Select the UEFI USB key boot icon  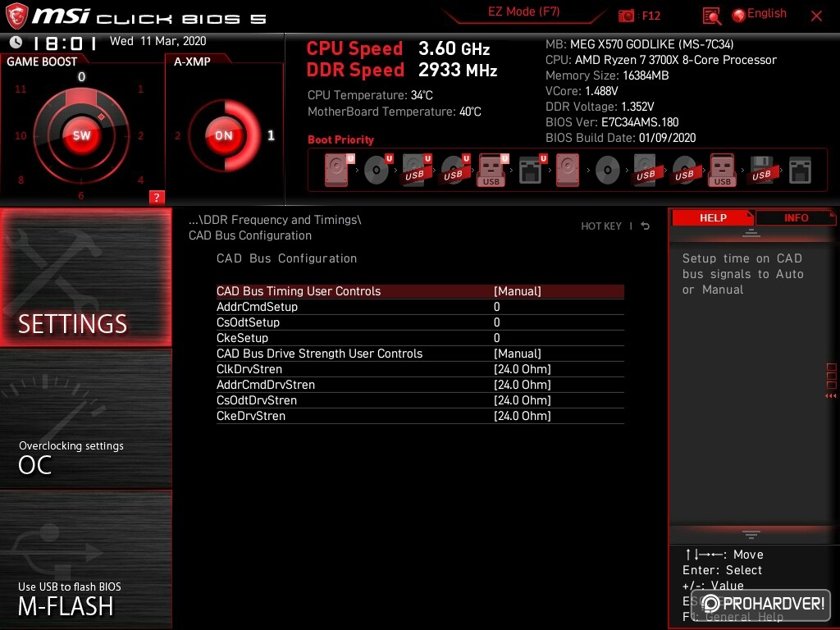(493, 170)
